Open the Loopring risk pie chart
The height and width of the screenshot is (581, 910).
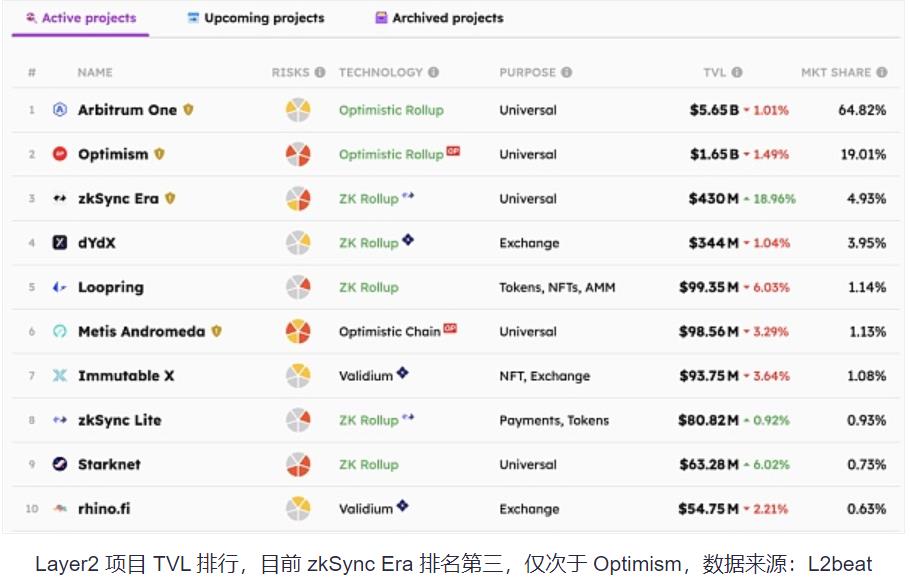click(x=298, y=287)
